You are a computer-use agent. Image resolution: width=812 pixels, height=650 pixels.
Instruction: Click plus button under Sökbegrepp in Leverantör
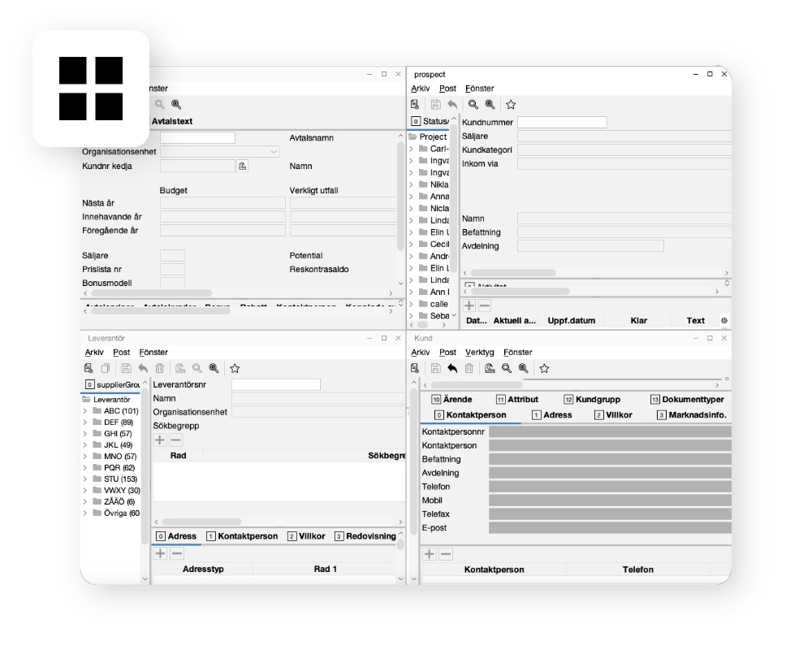point(160,440)
